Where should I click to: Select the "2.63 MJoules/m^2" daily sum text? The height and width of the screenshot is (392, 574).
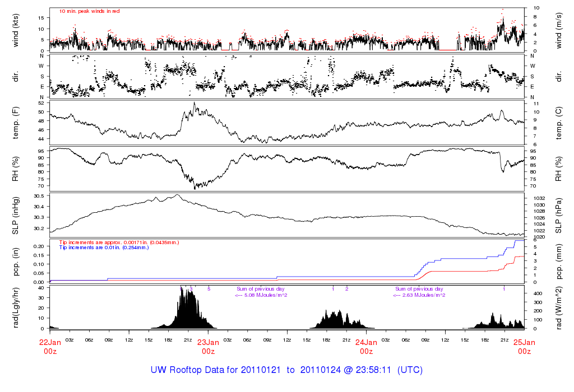pyautogui.click(x=424, y=295)
